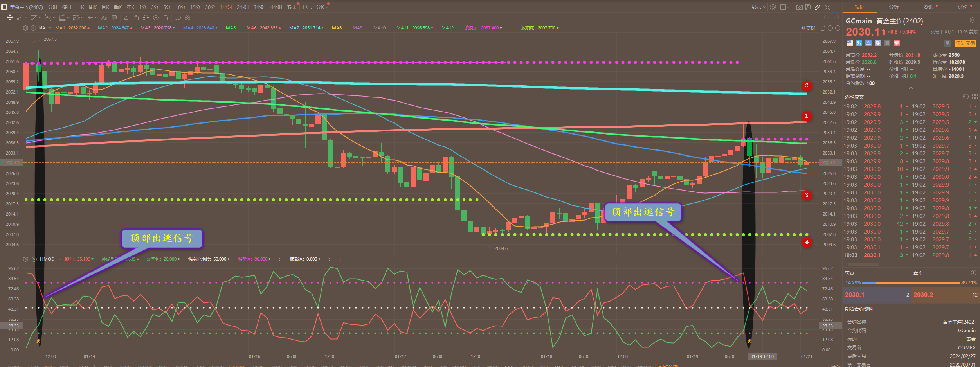Screen dimensions: 980x367
Task: Select the 4小时 timeframe
Action: tap(276, 7)
